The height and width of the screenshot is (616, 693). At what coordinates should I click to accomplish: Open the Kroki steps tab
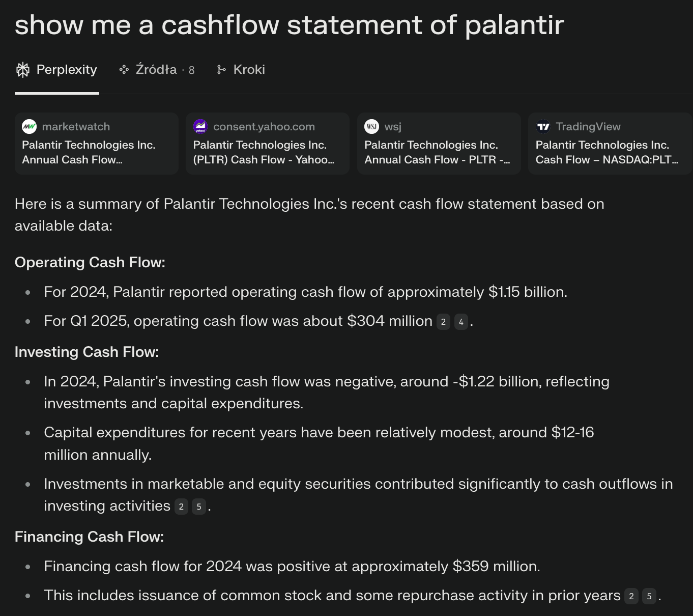click(241, 70)
